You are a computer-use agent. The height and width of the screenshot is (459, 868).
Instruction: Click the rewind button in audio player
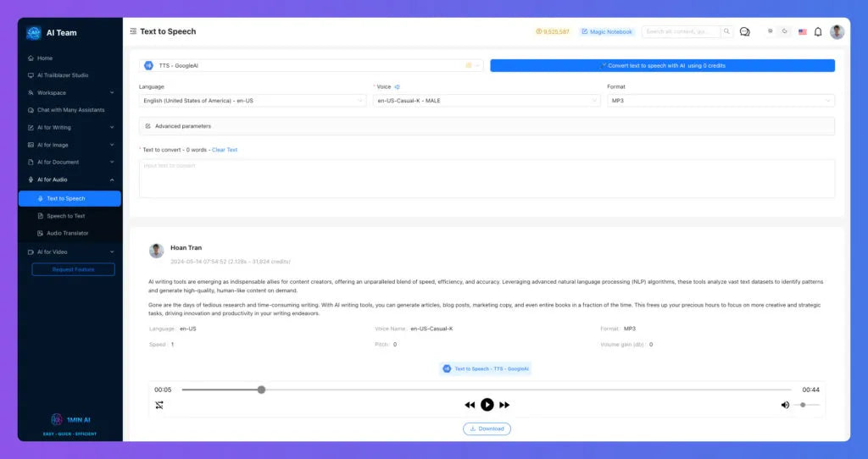470,405
